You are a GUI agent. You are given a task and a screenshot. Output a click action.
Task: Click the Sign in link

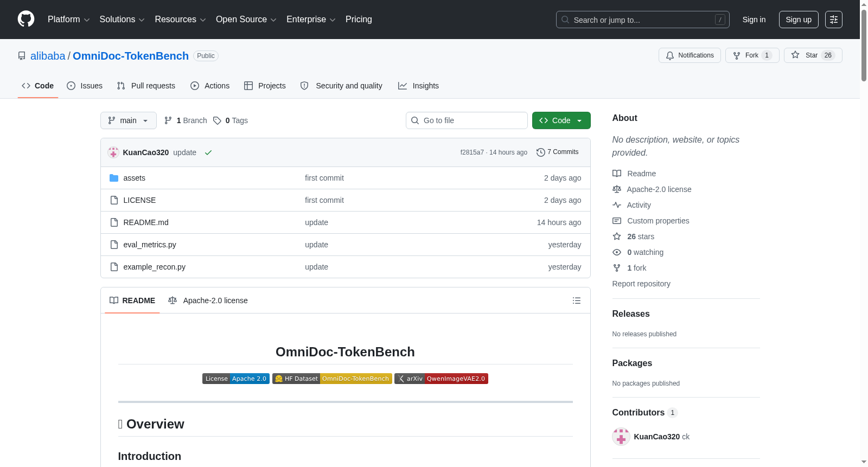point(754,20)
